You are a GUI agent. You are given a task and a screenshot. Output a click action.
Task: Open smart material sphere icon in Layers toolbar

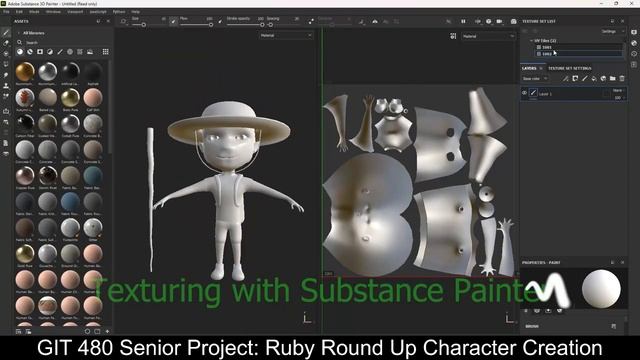click(603, 78)
